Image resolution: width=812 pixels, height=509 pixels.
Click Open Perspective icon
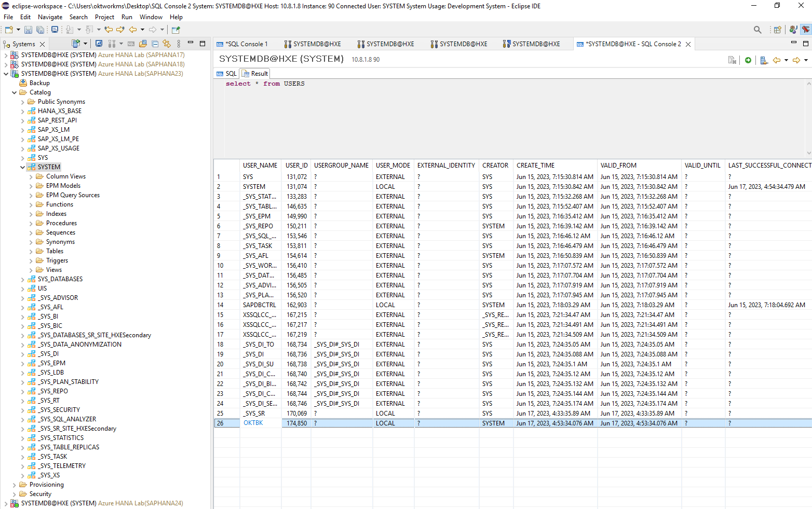point(777,30)
